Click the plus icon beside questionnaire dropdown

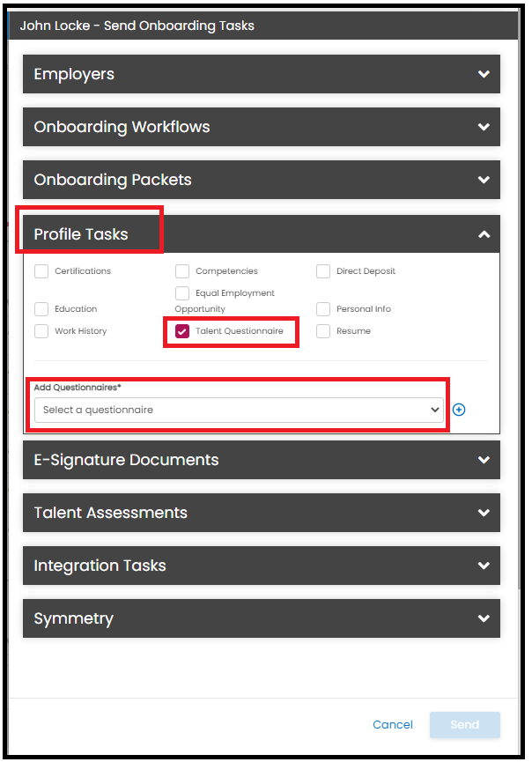(x=459, y=410)
